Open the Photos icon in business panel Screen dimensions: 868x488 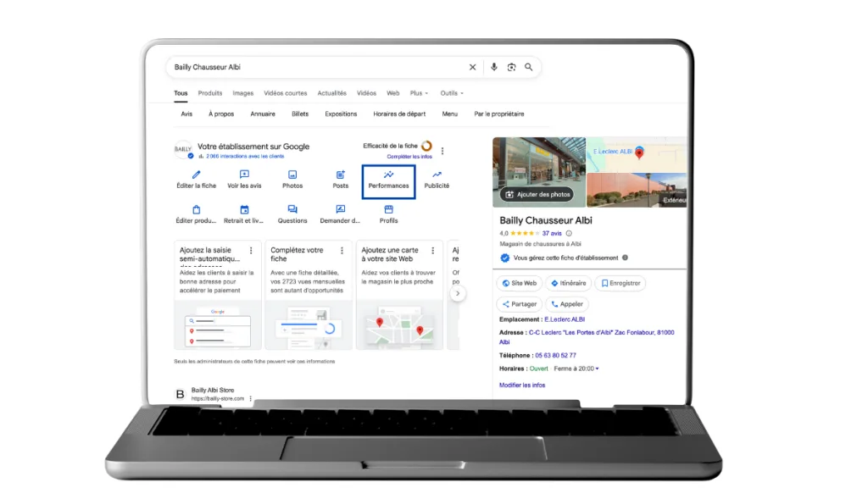click(x=292, y=175)
